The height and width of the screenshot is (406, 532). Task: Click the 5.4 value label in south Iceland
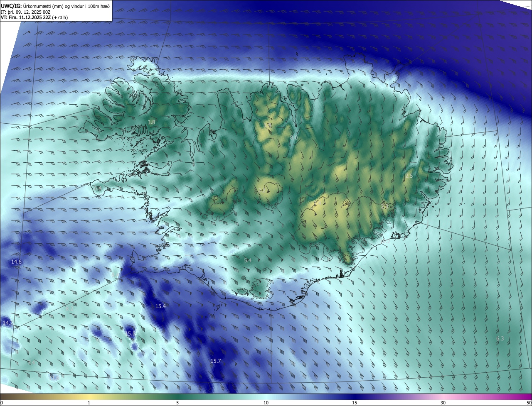(248, 260)
